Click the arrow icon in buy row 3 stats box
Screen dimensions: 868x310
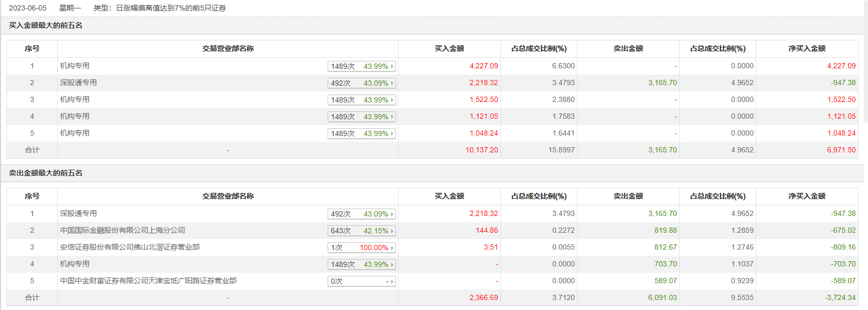click(392, 100)
